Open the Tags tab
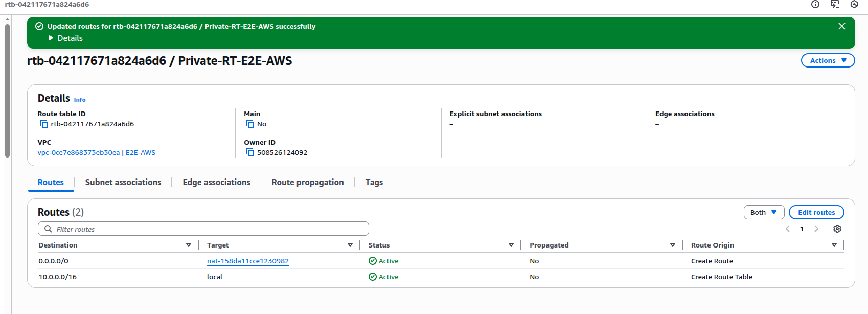This screenshot has width=868, height=314. point(374,183)
